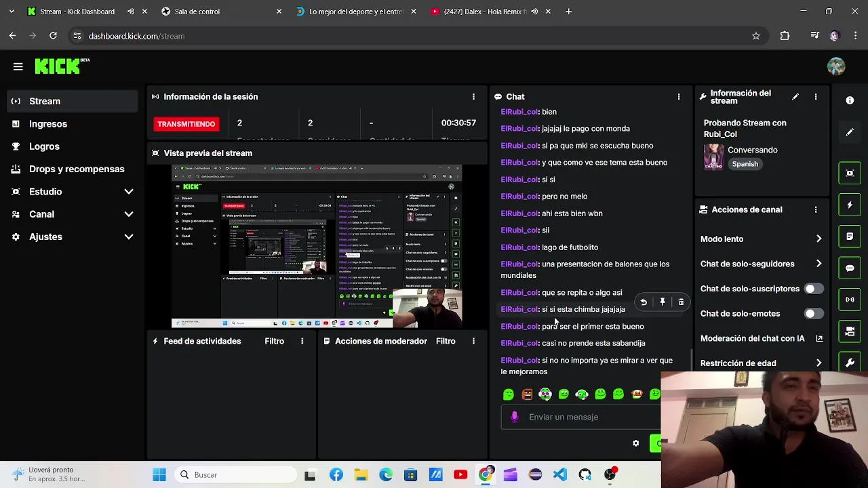Switch to Sala de control tab
This screenshot has width=868, height=488.
pyautogui.click(x=222, y=12)
